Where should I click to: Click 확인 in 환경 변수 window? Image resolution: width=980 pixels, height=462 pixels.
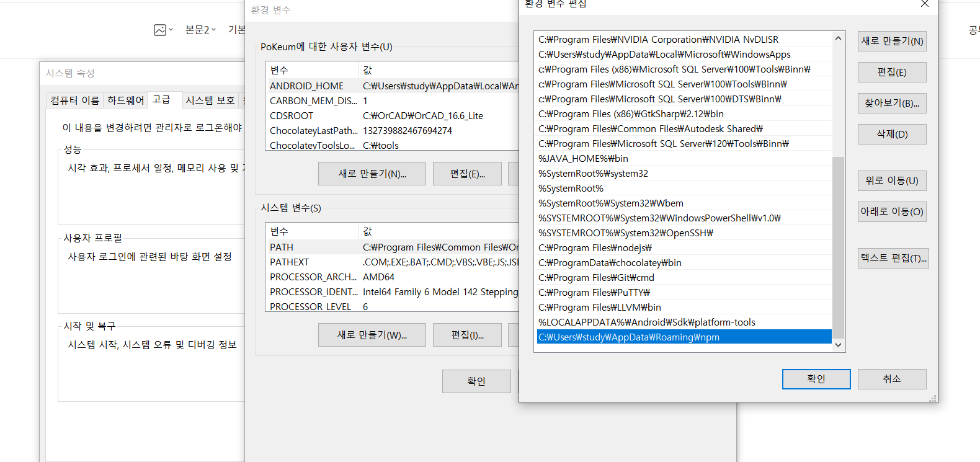[476, 381]
